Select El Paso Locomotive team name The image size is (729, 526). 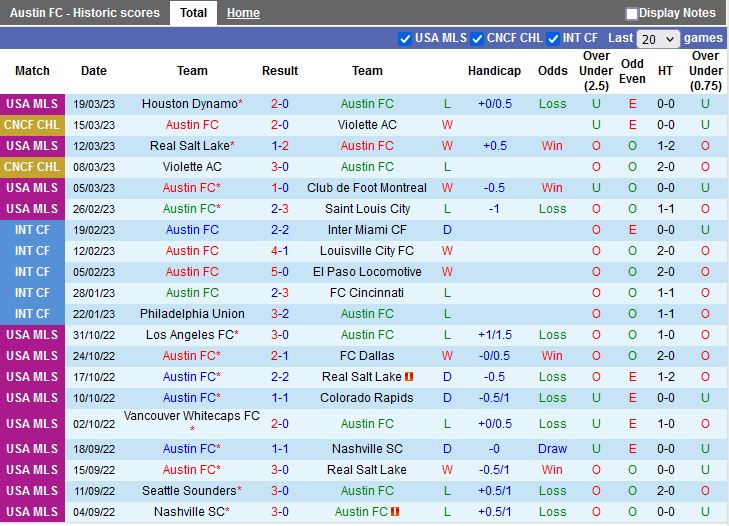click(x=367, y=272)
